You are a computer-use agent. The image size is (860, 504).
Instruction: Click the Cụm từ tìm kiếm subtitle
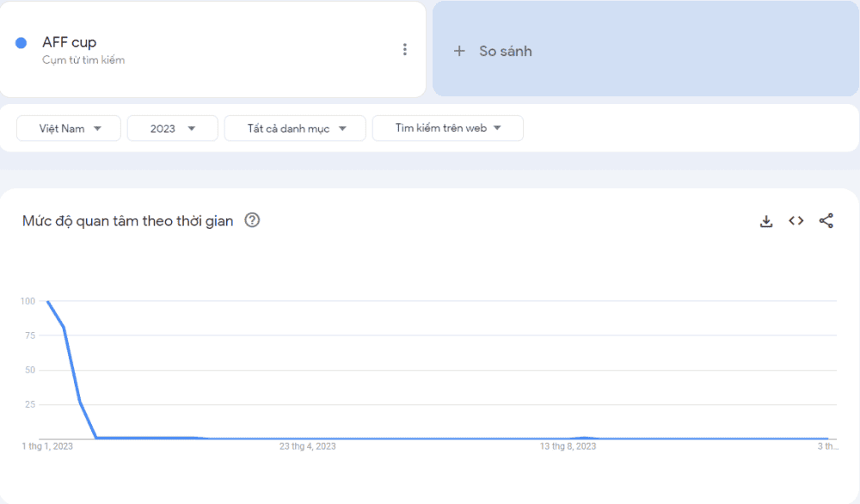click(83, 60)
